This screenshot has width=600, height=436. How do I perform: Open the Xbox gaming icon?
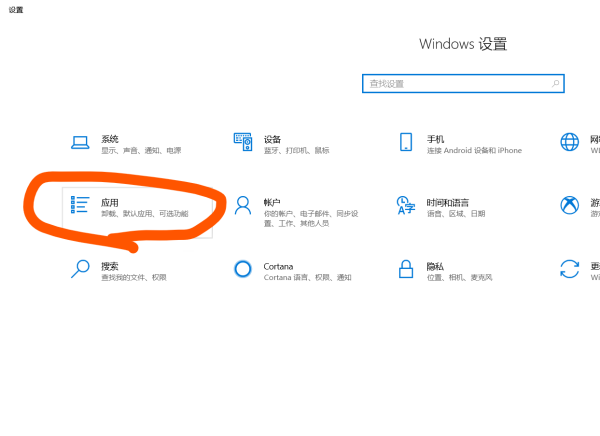point(569,205)
